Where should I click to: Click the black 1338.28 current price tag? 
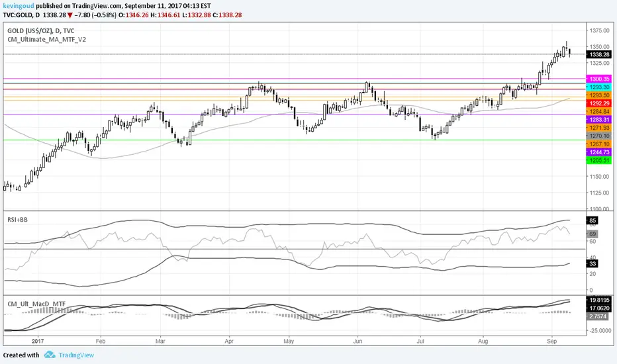[599, 55]
